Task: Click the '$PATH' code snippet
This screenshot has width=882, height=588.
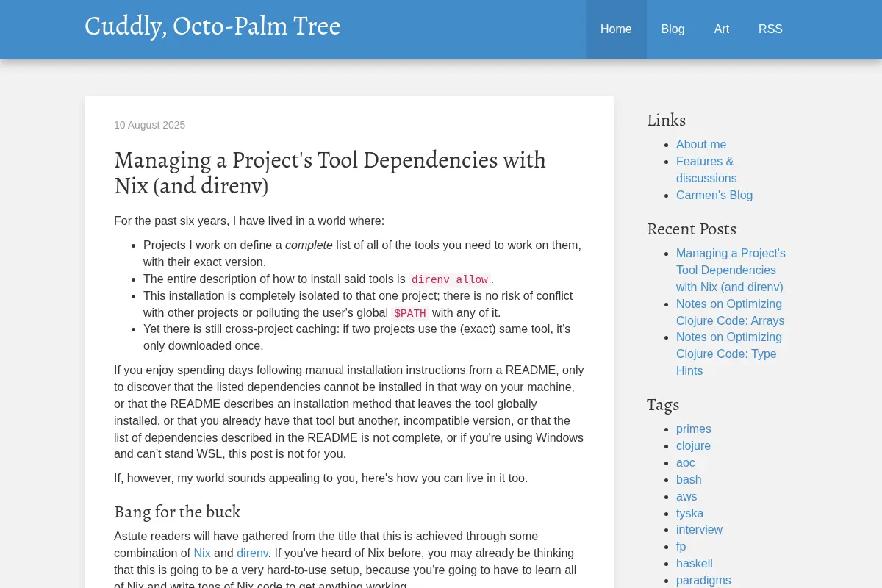Action: click(410, 313)
